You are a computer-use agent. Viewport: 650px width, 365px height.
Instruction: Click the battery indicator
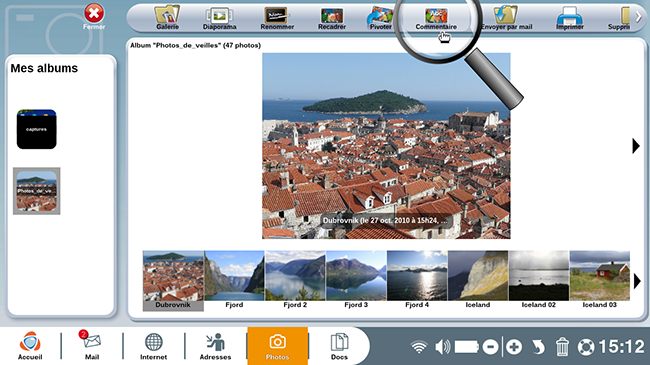pos(467,346)
